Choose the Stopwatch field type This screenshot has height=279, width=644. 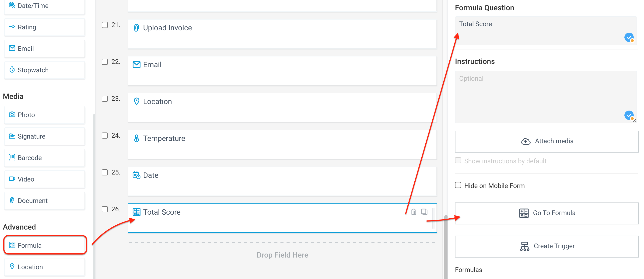point(45,70)
